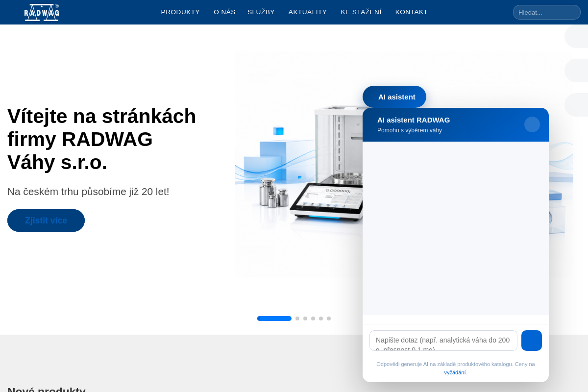Send the chat message with blue button
This screenshot has width=588, height=392.
pos(532,341)
